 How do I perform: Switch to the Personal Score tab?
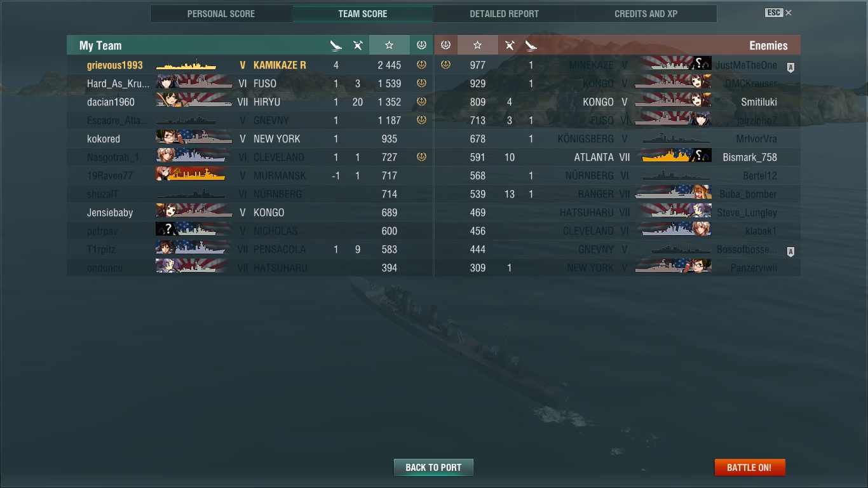tap(221, 13)
